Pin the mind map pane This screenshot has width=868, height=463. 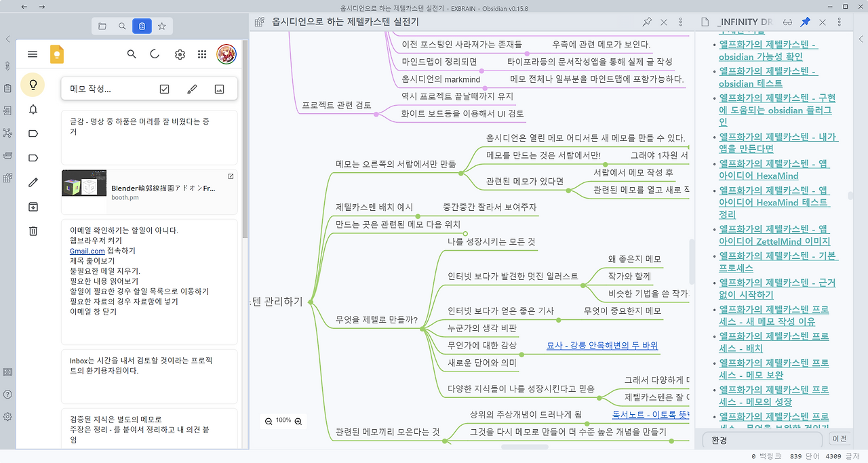click(647, 22)
